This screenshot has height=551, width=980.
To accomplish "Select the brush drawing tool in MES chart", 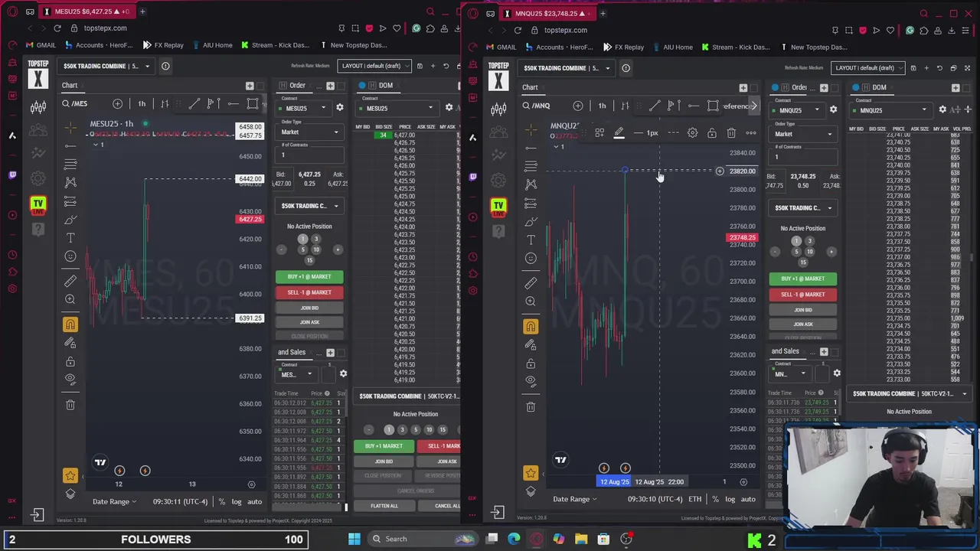I will pos(70,220).
